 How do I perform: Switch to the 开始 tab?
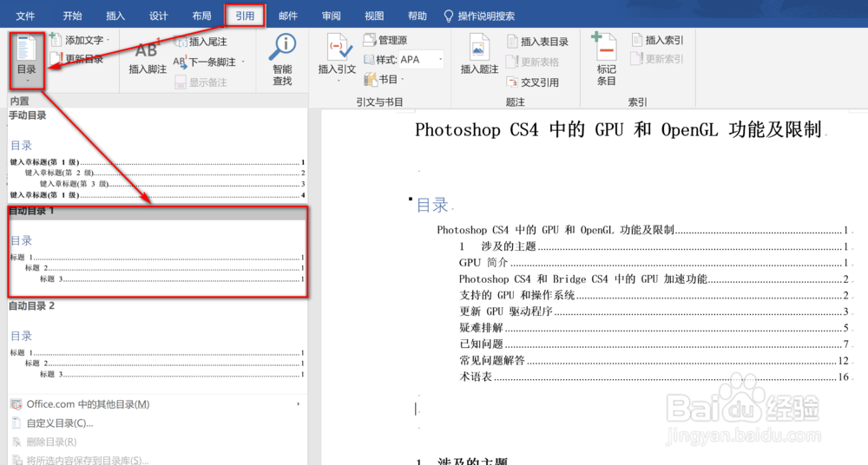click(x=73, y=16)
